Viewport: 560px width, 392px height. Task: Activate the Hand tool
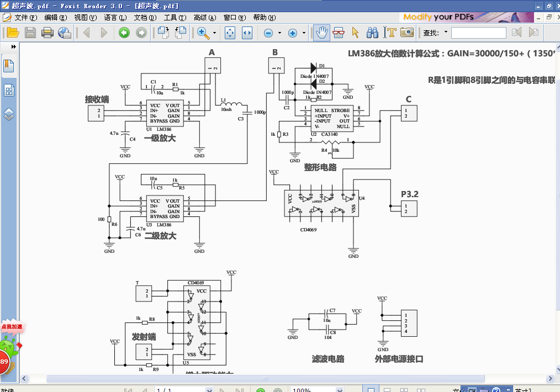[321, 33]
